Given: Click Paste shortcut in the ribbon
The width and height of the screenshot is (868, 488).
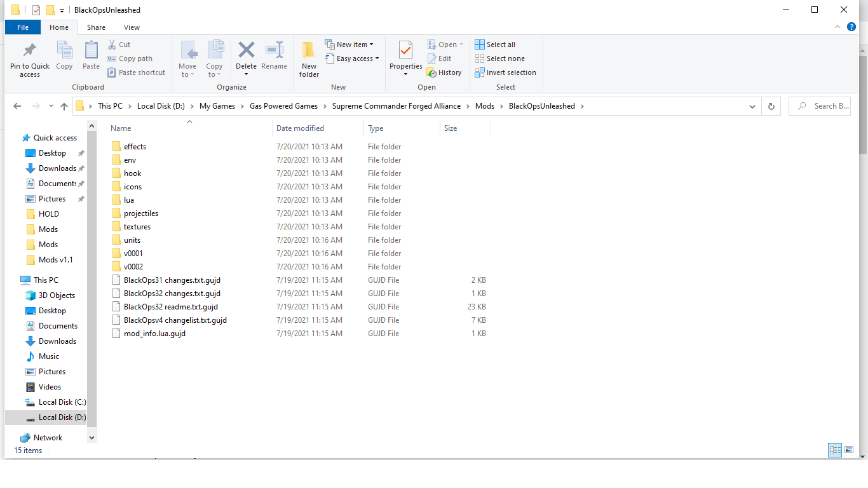Looking at the screenshot, I should 136,72.
